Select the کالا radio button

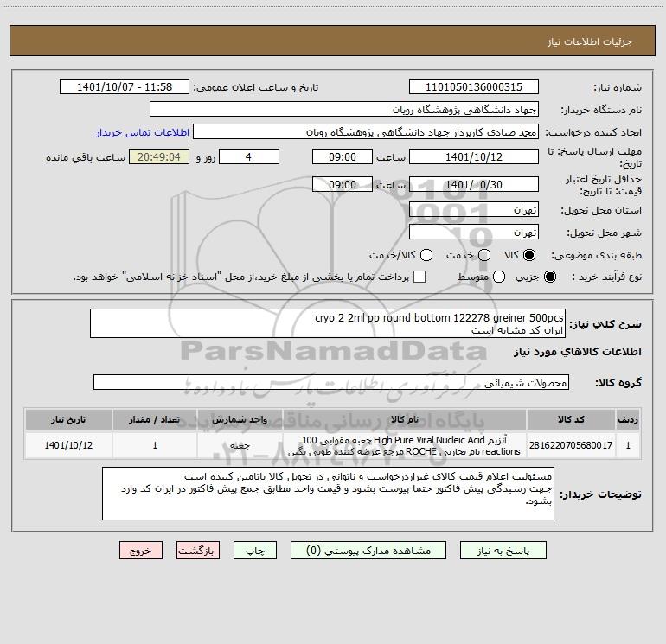tap(529, 255)
